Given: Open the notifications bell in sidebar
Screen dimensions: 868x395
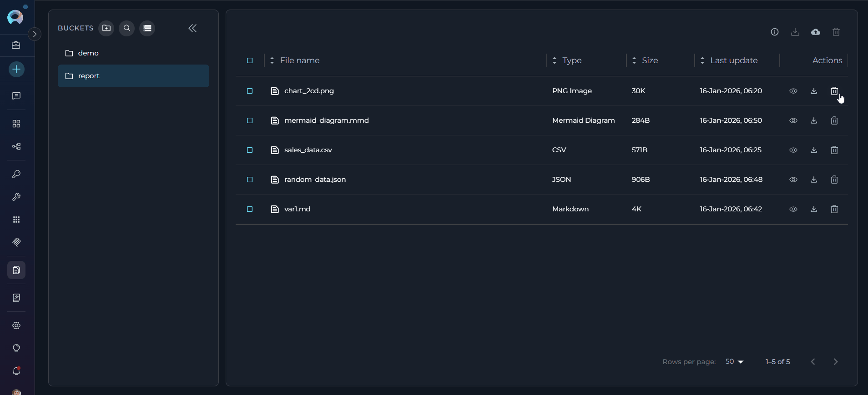Looking at the screenshot, I should pos(16,371).
